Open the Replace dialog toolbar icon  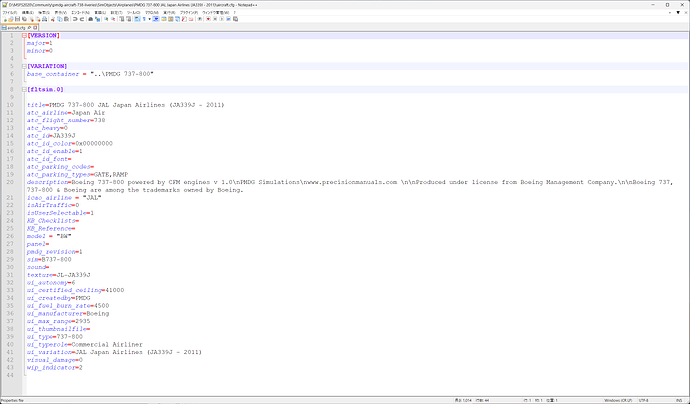tap(98, 19)
